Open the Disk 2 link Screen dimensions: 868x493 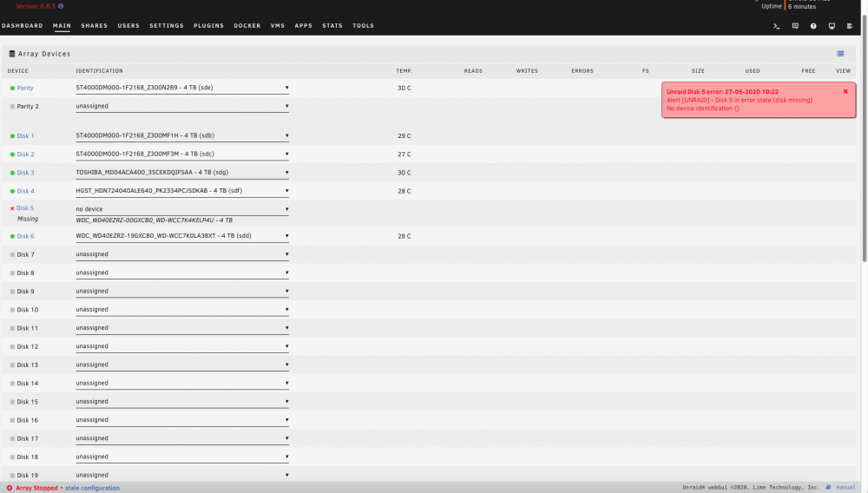tap(25, 154)
